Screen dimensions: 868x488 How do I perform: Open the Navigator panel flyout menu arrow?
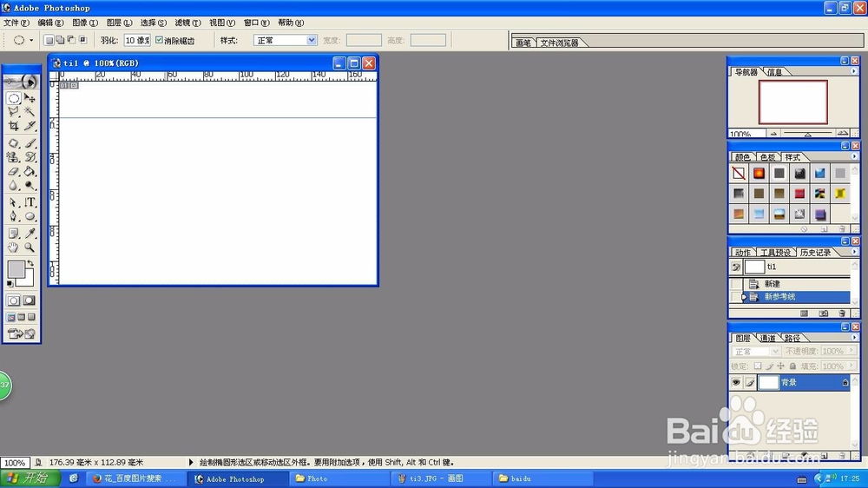pos(853,71)
